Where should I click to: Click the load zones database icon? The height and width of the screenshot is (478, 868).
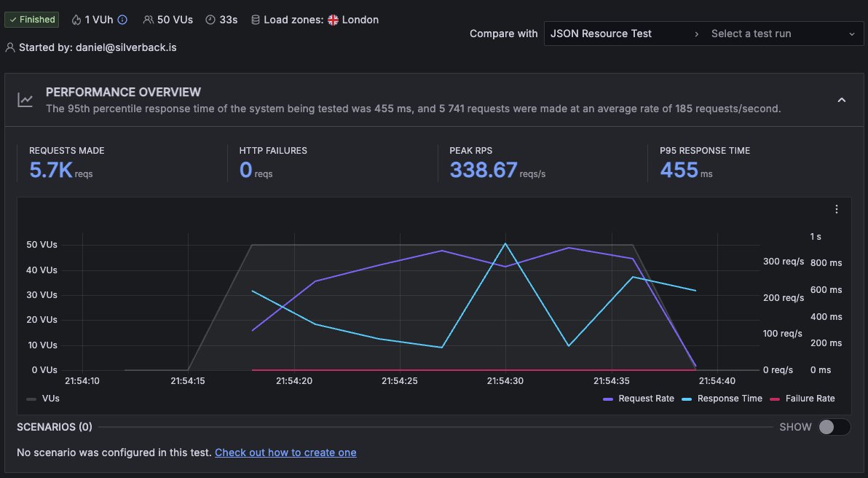[255, 20]
